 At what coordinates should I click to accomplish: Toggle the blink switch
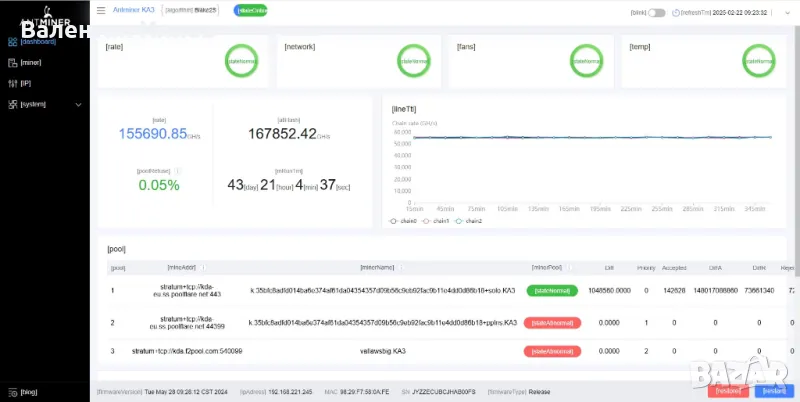656,13
